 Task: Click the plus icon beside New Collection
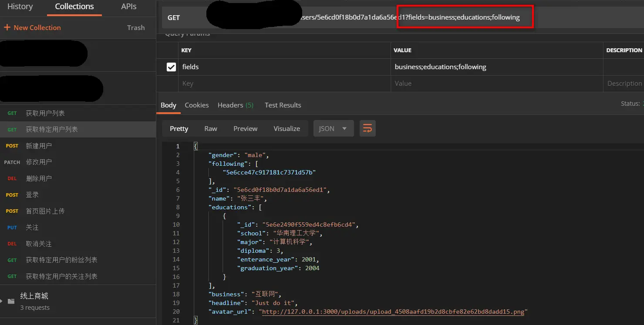7,27
